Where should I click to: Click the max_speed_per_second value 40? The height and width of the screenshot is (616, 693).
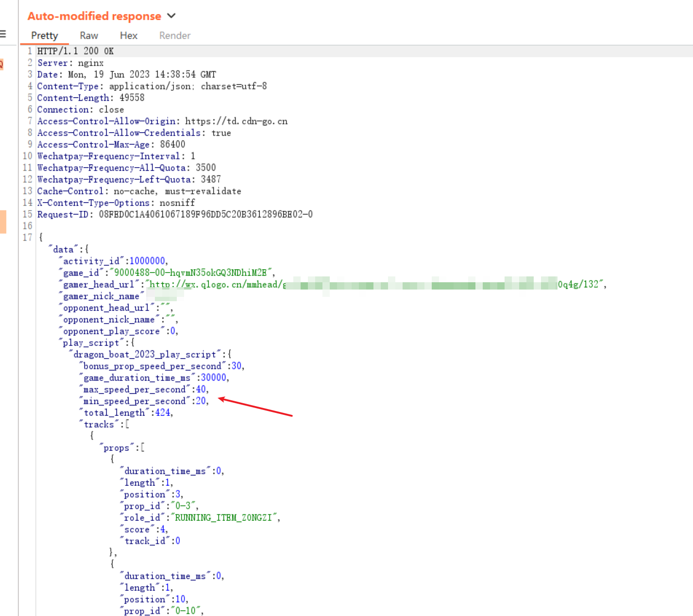point(201,389)
